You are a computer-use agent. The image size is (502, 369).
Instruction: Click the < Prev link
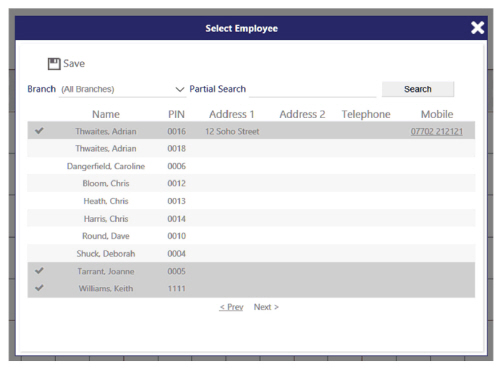tap(231, 307)
